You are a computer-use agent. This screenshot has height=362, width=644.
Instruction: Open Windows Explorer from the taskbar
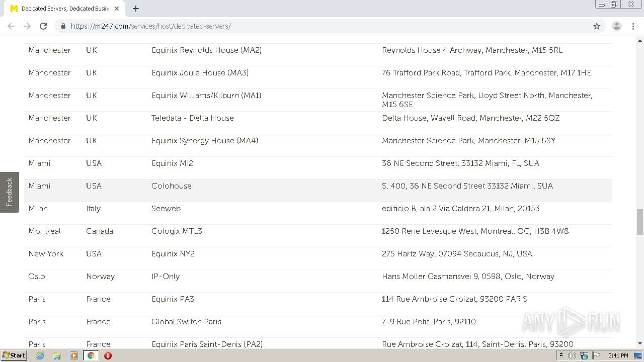click(x=57, y=355)
